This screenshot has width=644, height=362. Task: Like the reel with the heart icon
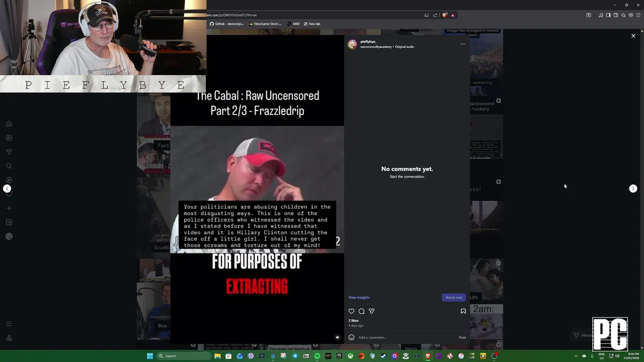(x=351, y=311)
